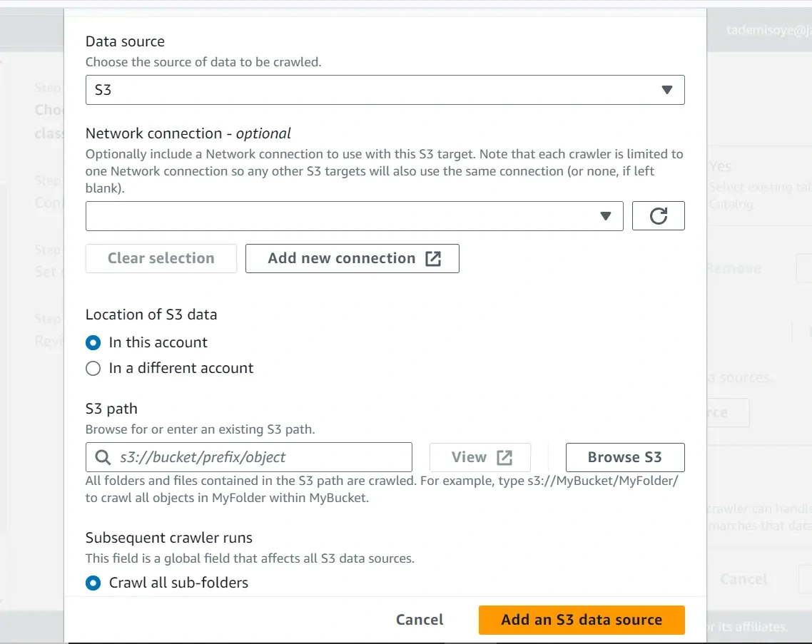Viewport: 812px width, 644px height.
Task: Click external-link icon beside Add new connection
Action: tap(433, 259)
